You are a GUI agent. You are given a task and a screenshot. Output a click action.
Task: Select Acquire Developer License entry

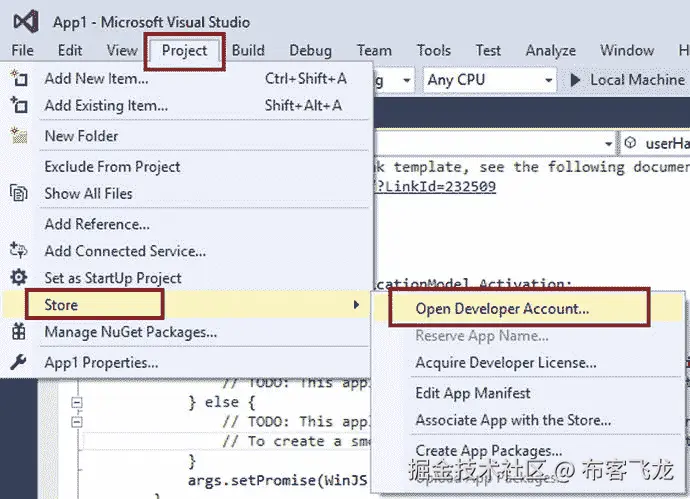coord(528,363)
